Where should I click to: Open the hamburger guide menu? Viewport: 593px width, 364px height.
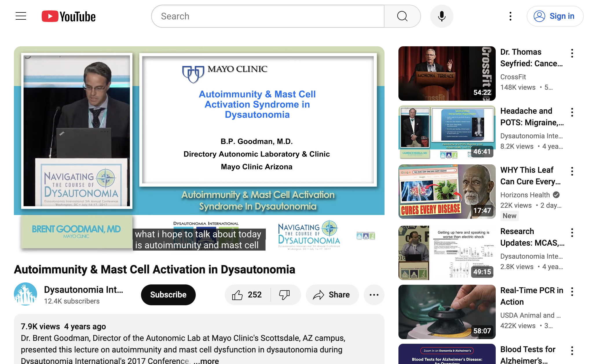[x=21, y=16]
